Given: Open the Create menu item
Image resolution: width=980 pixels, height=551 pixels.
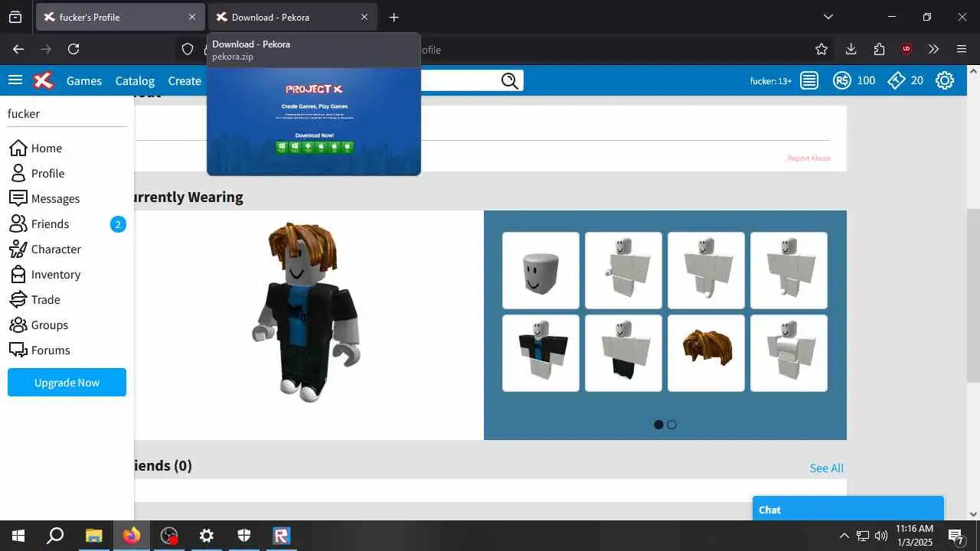Looking at the screenshot, I should pyautogui.click(x=185, y=80).
